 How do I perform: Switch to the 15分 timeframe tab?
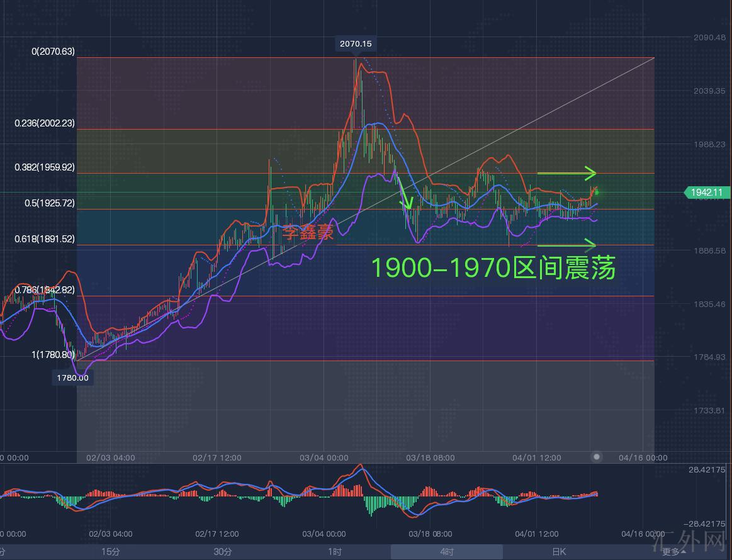[x=110, y=552]
